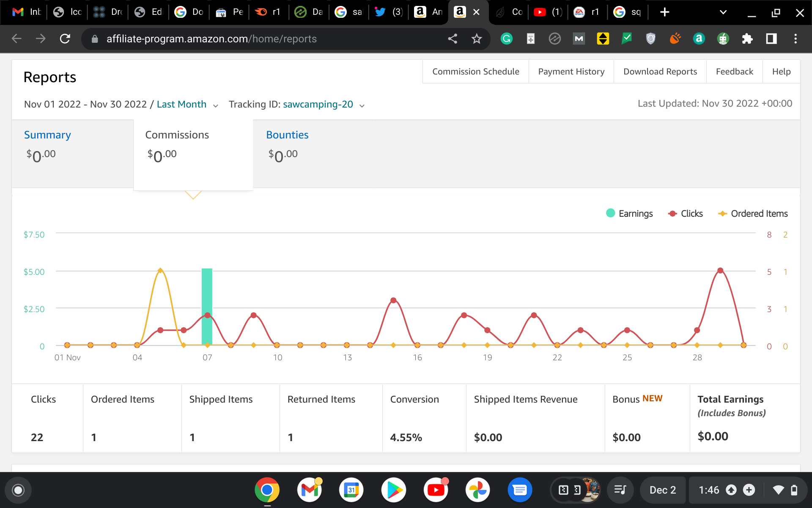Image resolution: width=812 pixels, height=508 pixels.
Task: Open Commission Schedule tab
Action: [476, 72]
